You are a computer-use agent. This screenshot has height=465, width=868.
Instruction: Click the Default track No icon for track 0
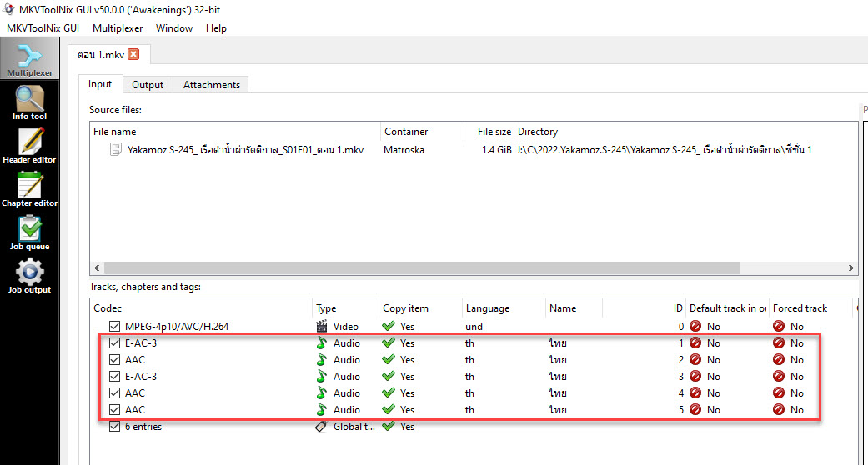(x=696, y=327)
